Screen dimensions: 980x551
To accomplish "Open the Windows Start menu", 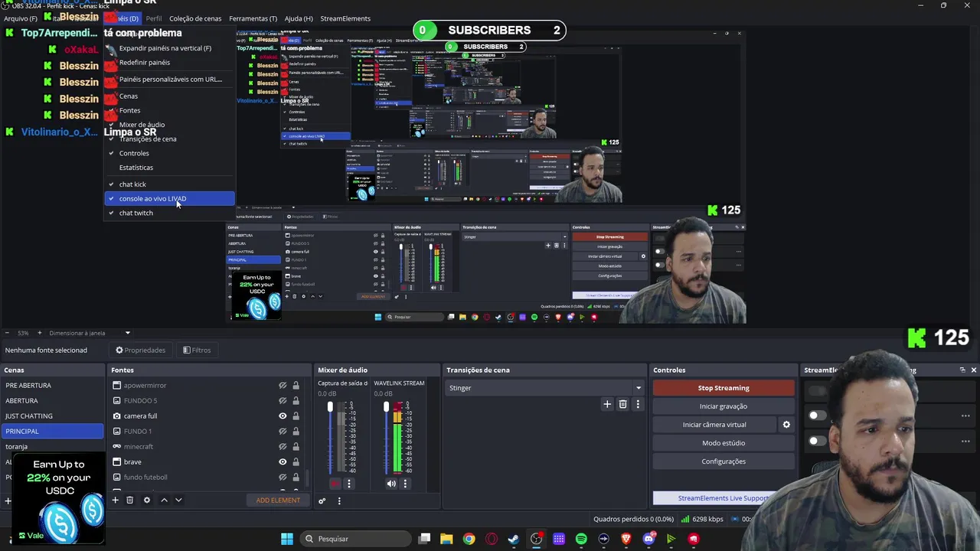I will [287, 539].
